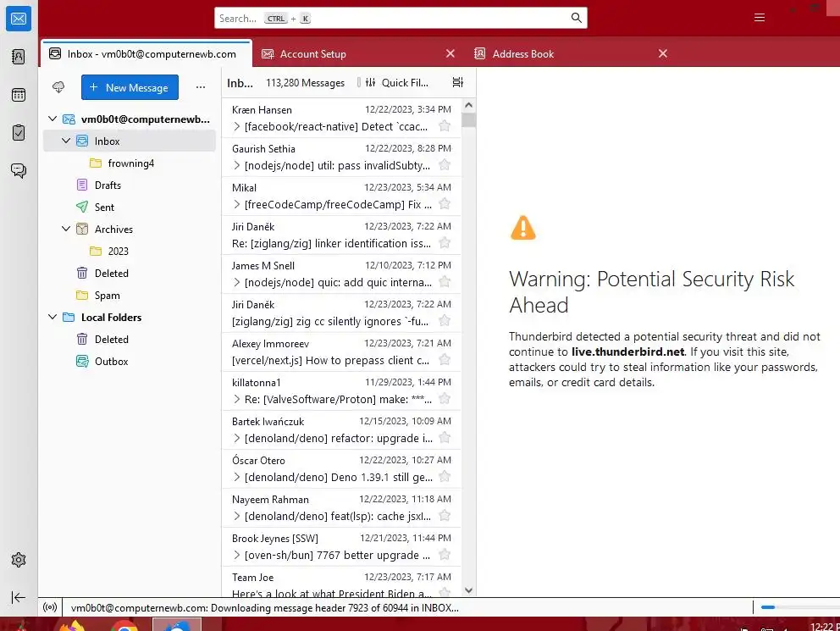Screen dimensions: 840x631
Task: Close the Address Book tab
Action: pyautogui.click(x=663, y=53)
